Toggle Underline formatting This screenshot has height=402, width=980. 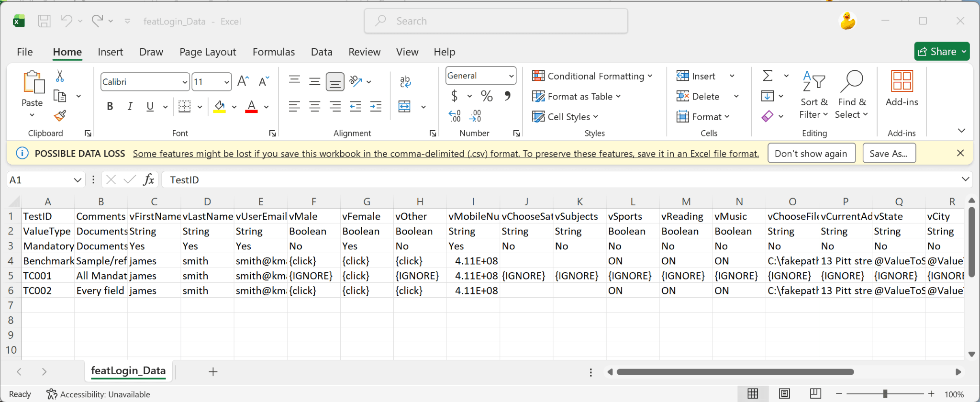point(150,106)
